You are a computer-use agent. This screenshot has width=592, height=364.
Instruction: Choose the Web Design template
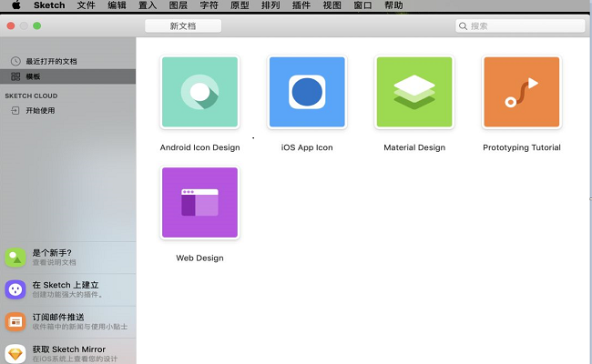click(199, 205)
